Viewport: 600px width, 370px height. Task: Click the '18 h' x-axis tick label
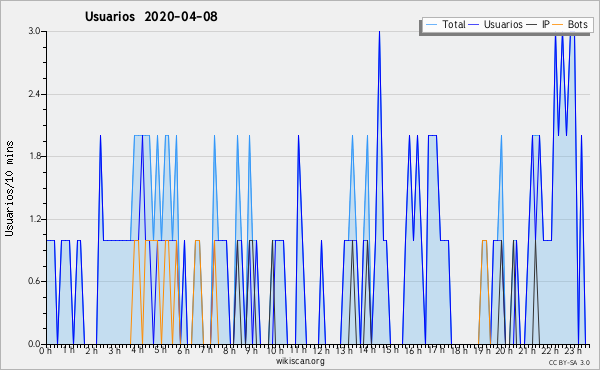point(458,350)
